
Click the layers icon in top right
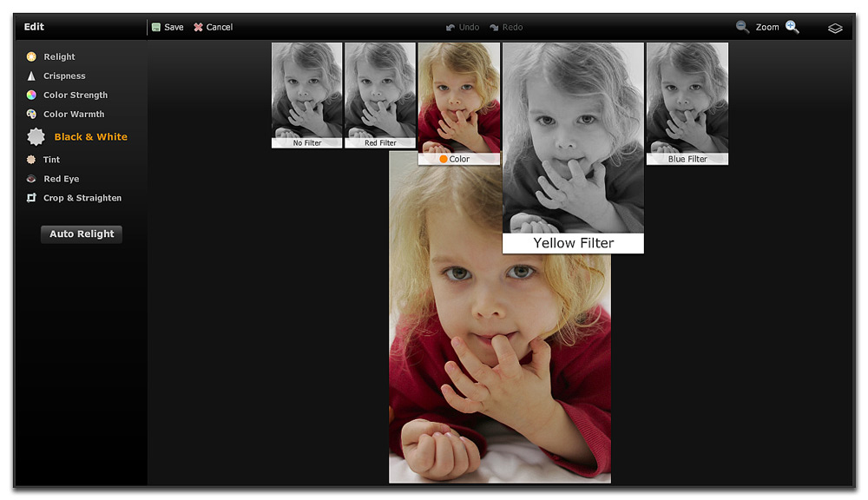click(835, 29)
